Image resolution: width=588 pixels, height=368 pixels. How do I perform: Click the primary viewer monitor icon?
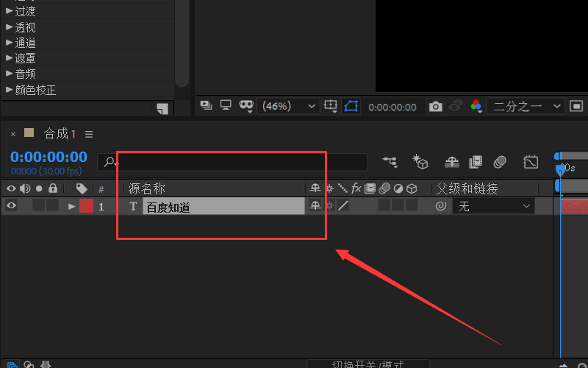coord(226,105)
